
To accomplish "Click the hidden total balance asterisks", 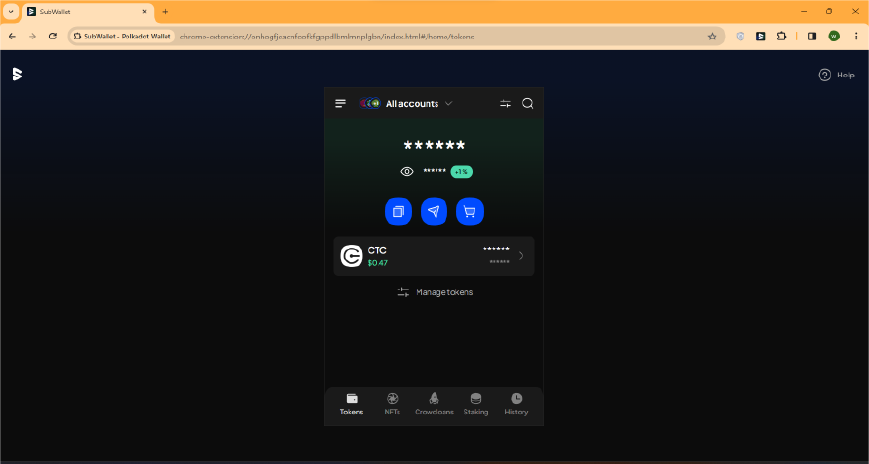I will tap(434, 146).
